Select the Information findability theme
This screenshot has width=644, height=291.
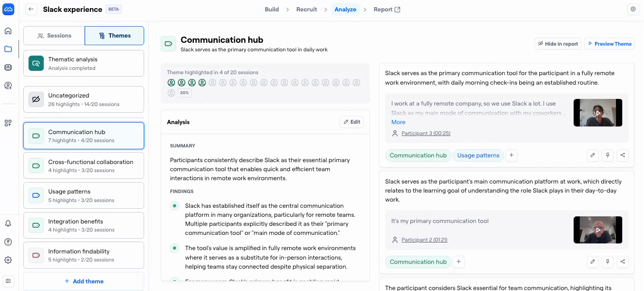coord(84,255)
